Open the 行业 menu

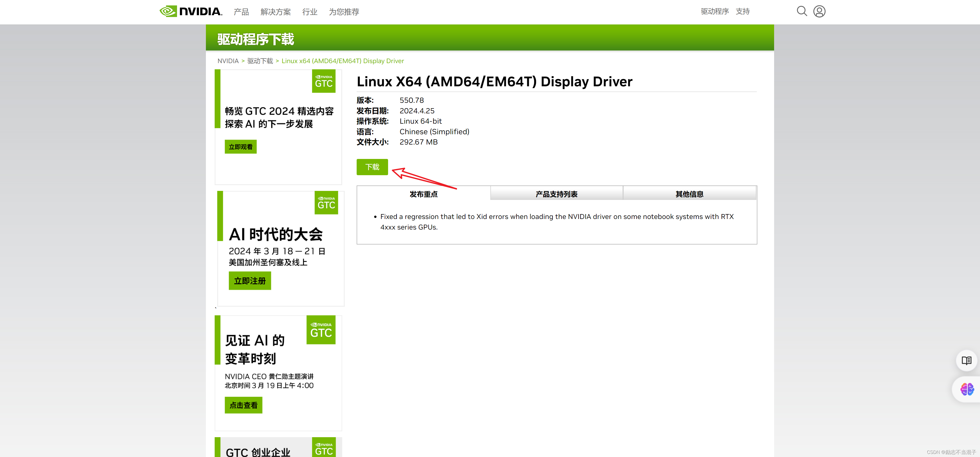coord(310,12)
